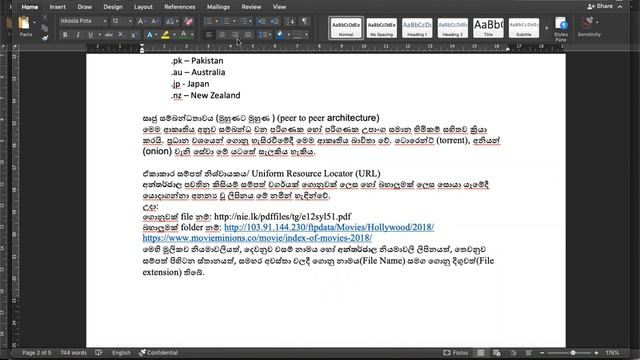
Task: Increase font size with larger A icon
Action: point(141,21)
